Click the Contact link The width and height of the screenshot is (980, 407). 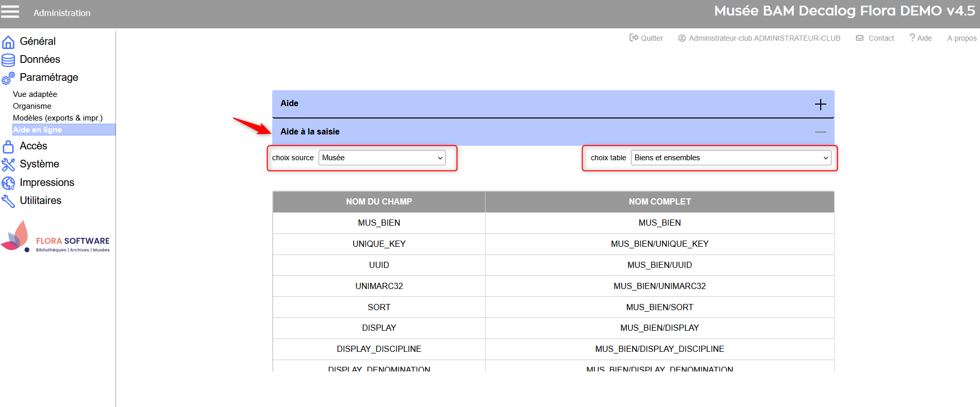(x=875, y=38)
